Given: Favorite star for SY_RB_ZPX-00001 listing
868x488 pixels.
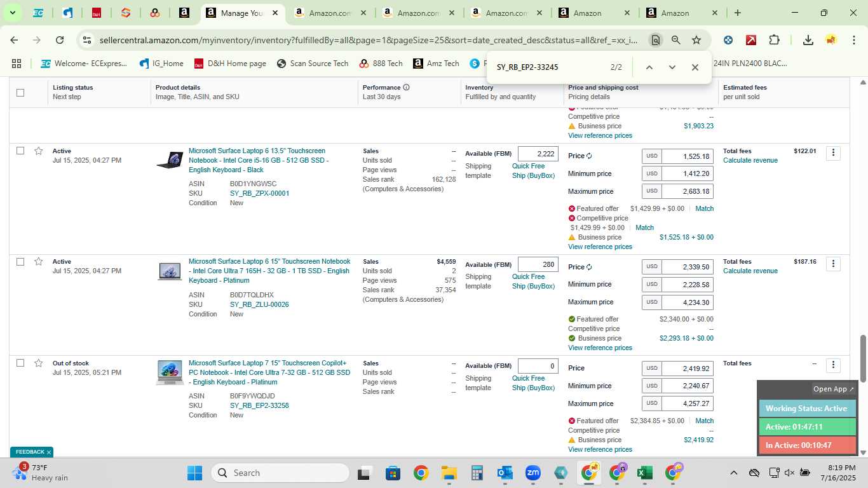Looking at the screenshot, I should tap(39, 151).
